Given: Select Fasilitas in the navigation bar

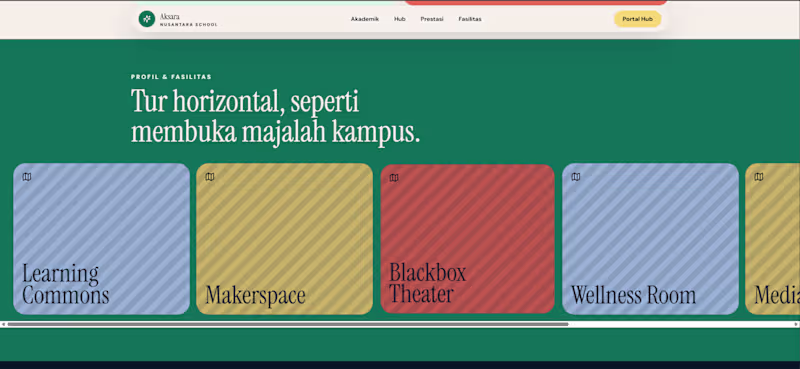Looking at the screenshot, I should point(469,19).
